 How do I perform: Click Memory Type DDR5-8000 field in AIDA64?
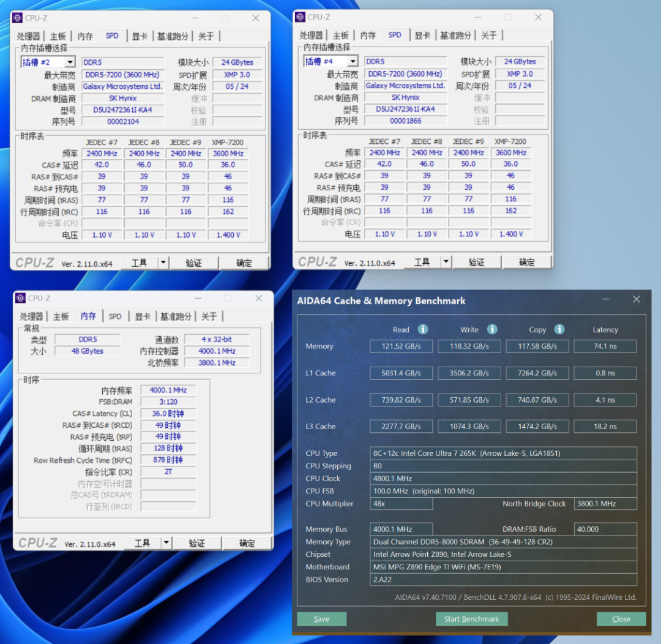(x=503, y=542)
